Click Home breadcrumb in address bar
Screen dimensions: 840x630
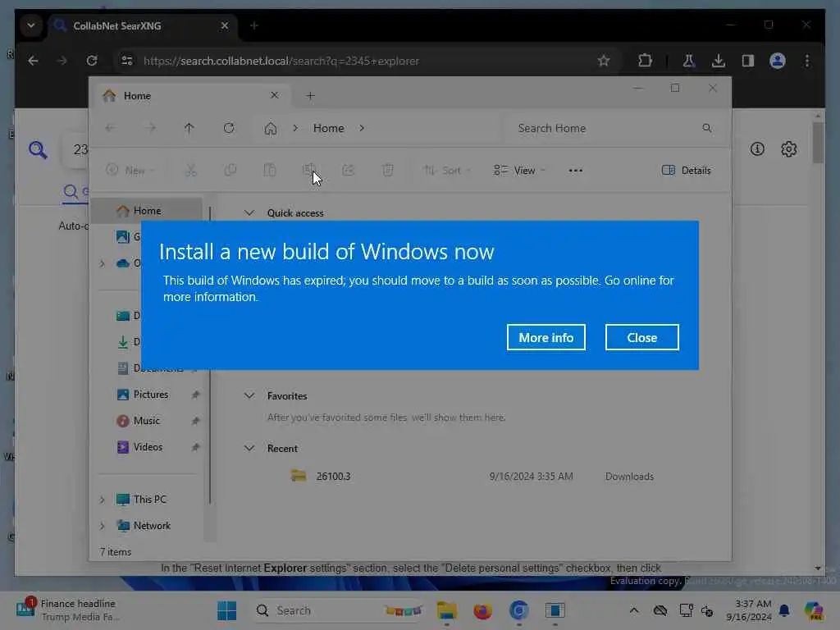pos(328,128)
